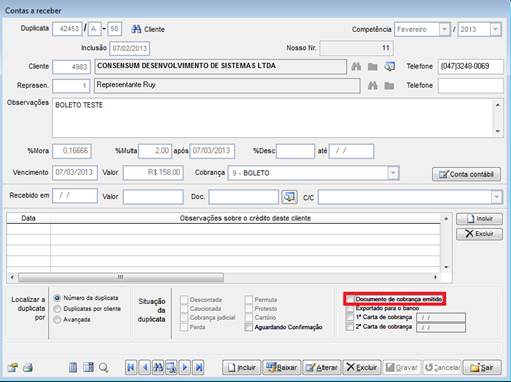Tick the Permuta checkbox
The width and height of the screenshot is (511, 382).
pyautogui.click(x=248, y=300)
